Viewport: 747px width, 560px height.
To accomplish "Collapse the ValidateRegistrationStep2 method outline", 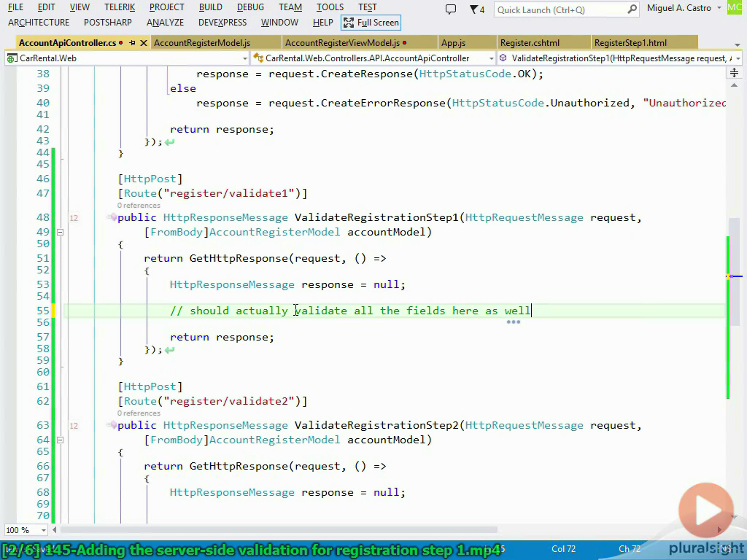I will (x=60, y=440).
